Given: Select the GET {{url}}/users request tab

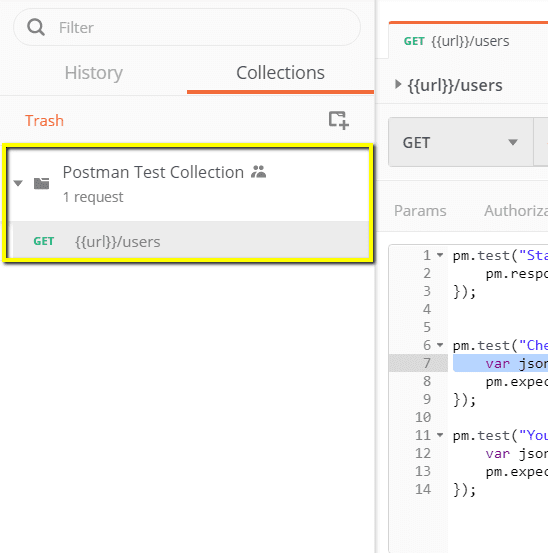Looking at the screenshot, I should click(x=469, y=41).
